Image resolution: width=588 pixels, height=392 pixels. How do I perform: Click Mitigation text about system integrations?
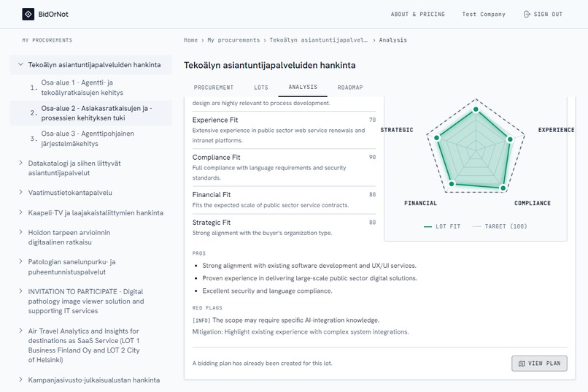click(301, 332)
